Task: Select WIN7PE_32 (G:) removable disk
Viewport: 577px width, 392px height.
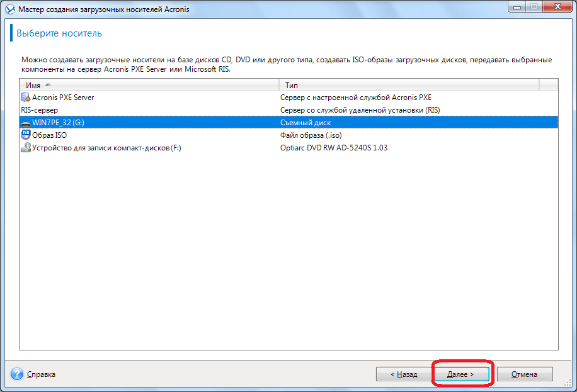Action: pyautogui.click(x=289, y=123)
